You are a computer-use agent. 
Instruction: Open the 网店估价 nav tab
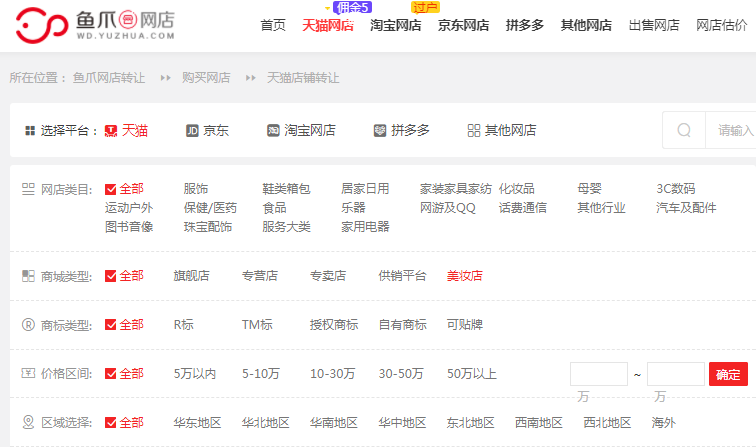click(x=721, y=25)
